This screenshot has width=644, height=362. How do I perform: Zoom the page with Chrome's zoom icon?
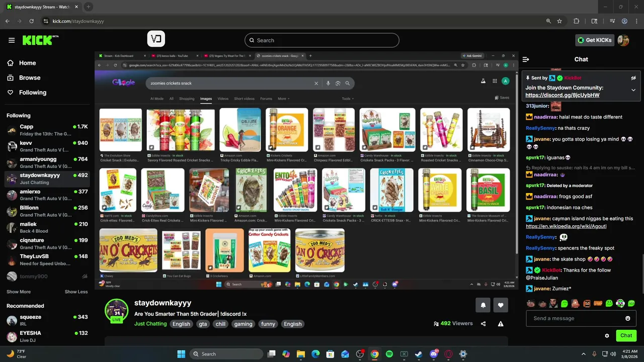point(548,21)
